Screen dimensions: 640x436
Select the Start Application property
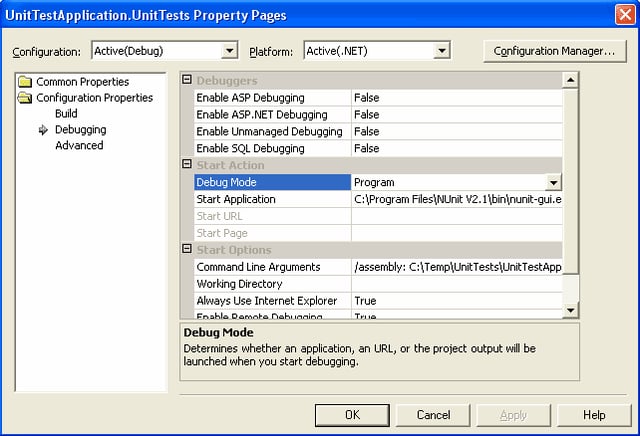coord(272,199)
